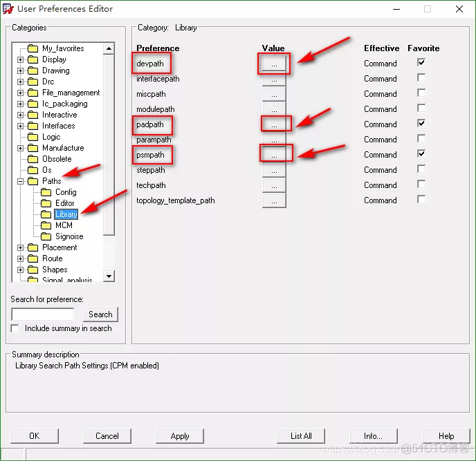
Task: Click the Editor subfolder icon
Action: [46, 203]
